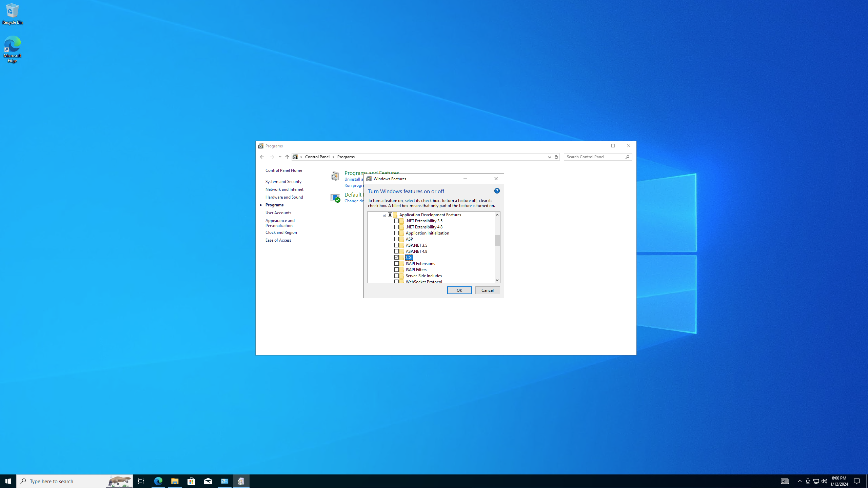
Task: Check the ISAPI Extensions checkbox
Action: pyautogui.click(x=396, y=264)
